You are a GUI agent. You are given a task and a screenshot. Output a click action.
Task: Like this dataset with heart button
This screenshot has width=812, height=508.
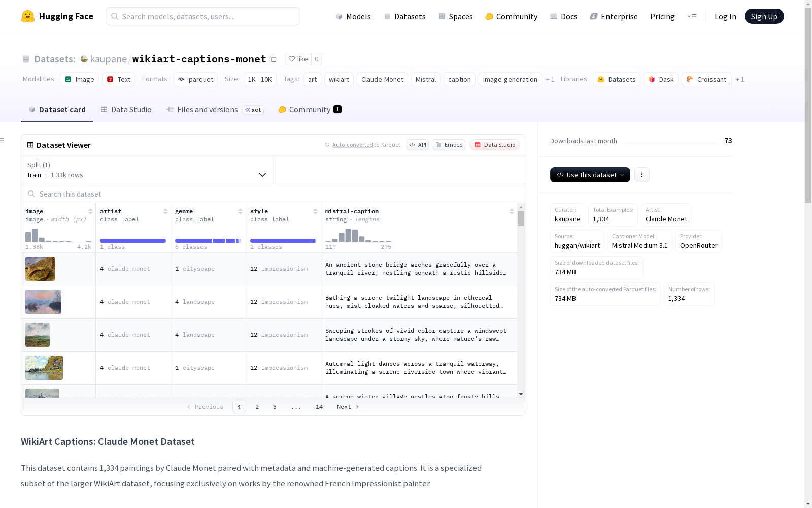pos(298,59)
